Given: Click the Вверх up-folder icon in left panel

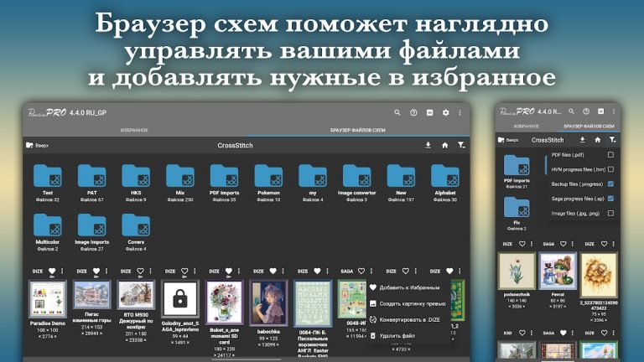Looking at the screenshot, I should pyautogui.click(x=29, y=145).
